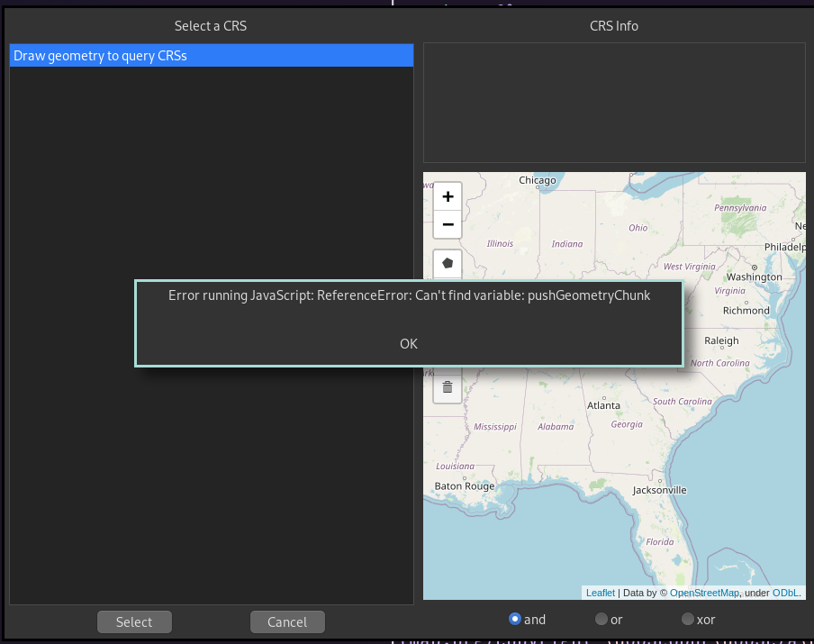Open the OpenStreetMap link

(x=704, y=593)
